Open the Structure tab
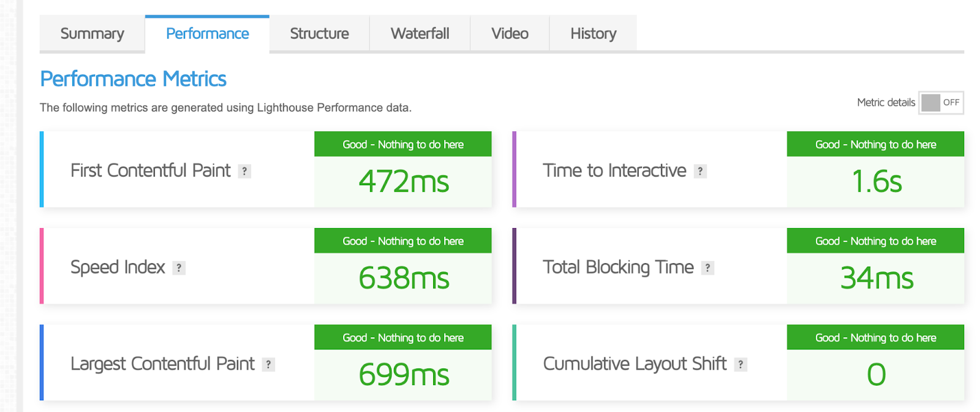This screenshot has height=412, width=980. [x=319, y=34]
